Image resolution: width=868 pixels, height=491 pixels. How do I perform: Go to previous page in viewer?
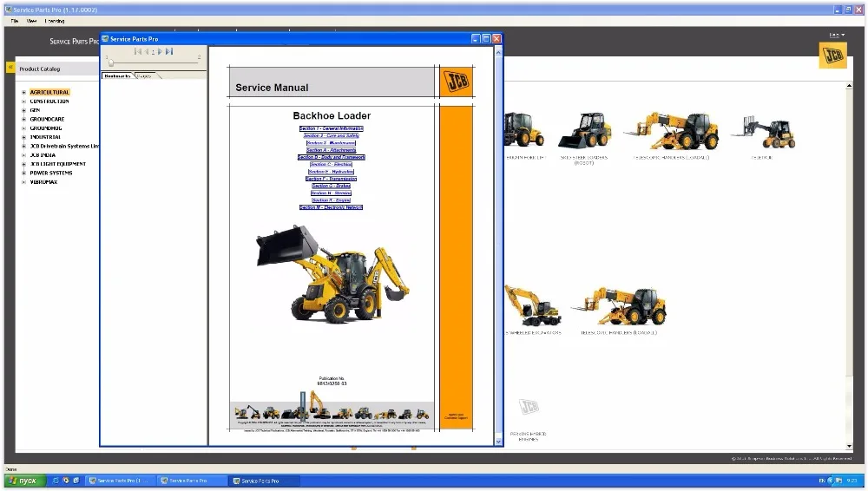point(147,51)
